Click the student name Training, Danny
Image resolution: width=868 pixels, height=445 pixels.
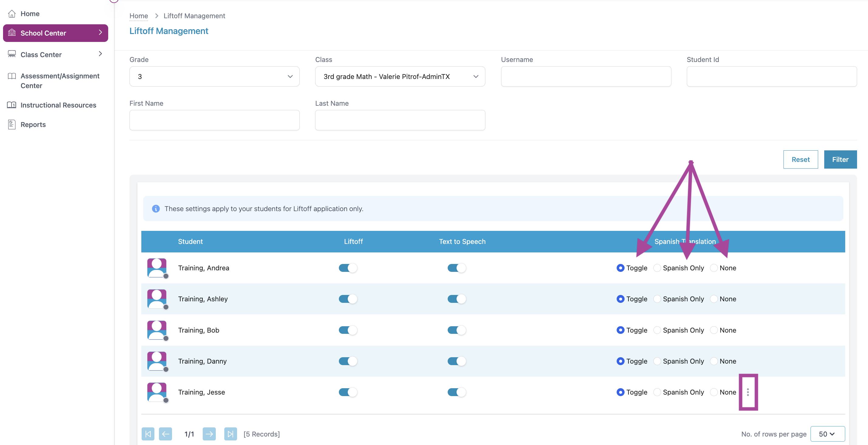[x=202, y=361]
